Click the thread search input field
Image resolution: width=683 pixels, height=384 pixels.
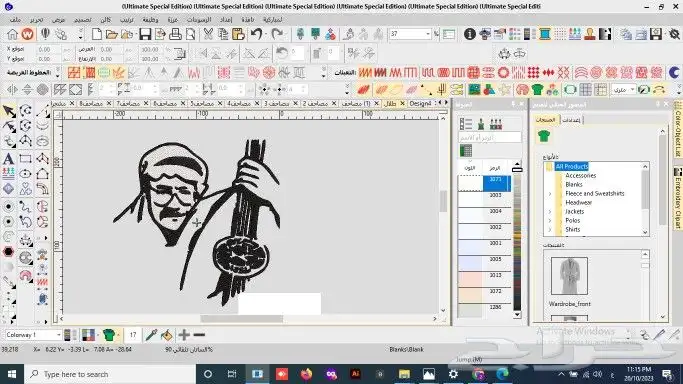(x=490, y=138)
